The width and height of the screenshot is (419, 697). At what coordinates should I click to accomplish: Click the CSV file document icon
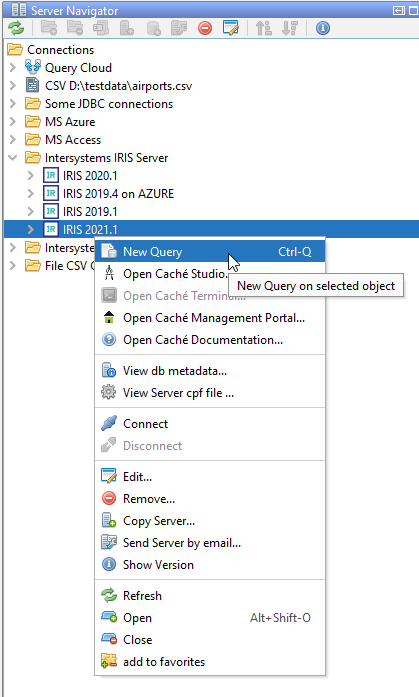(x=33, y=85)
